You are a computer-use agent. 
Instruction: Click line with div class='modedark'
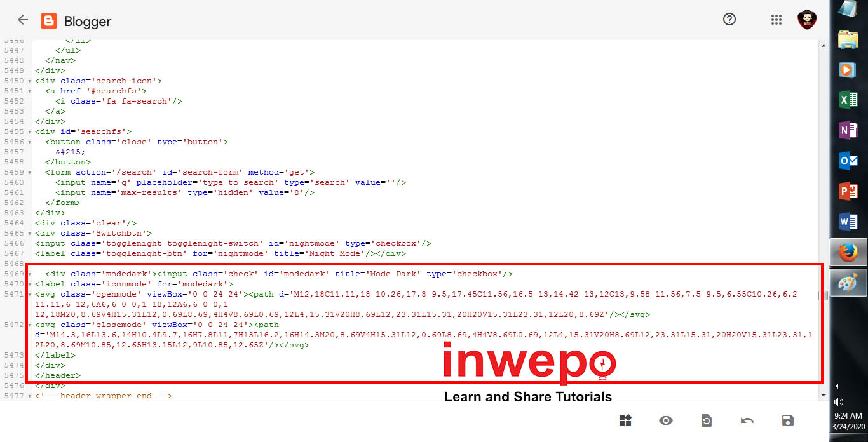(x=279, y=274)
